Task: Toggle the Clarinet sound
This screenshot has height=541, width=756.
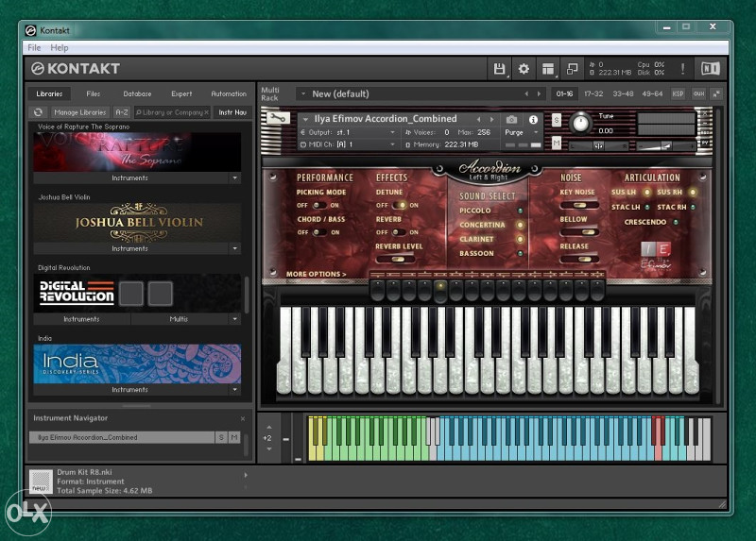Action: click(521, 239)
